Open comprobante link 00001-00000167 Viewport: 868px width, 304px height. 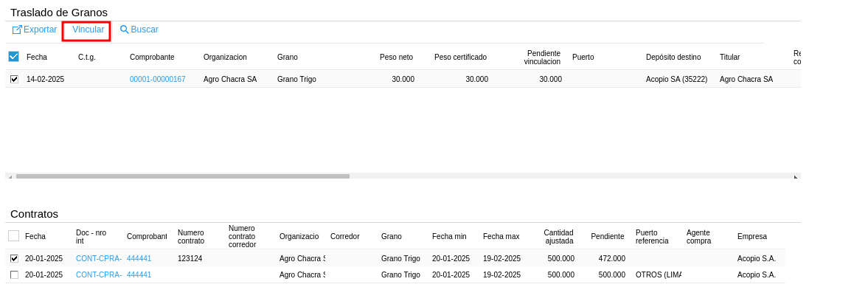pyautogui.click(x=157, y=79)
